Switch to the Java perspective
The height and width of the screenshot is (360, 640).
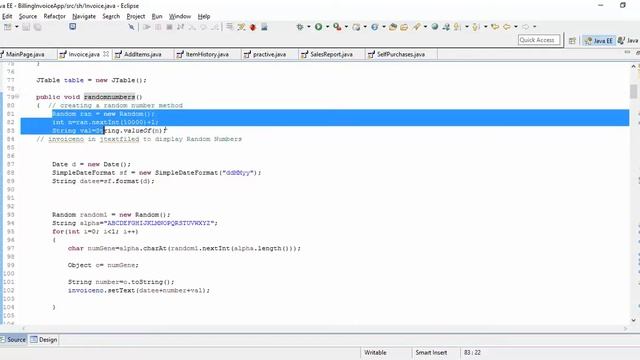click(x=628, y=40)
